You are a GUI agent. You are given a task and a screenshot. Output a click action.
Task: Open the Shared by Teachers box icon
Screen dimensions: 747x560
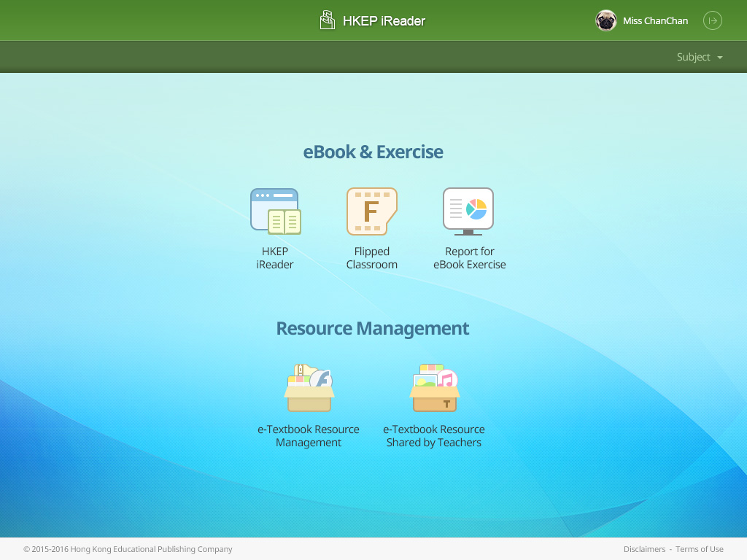(x=434, y=389)
